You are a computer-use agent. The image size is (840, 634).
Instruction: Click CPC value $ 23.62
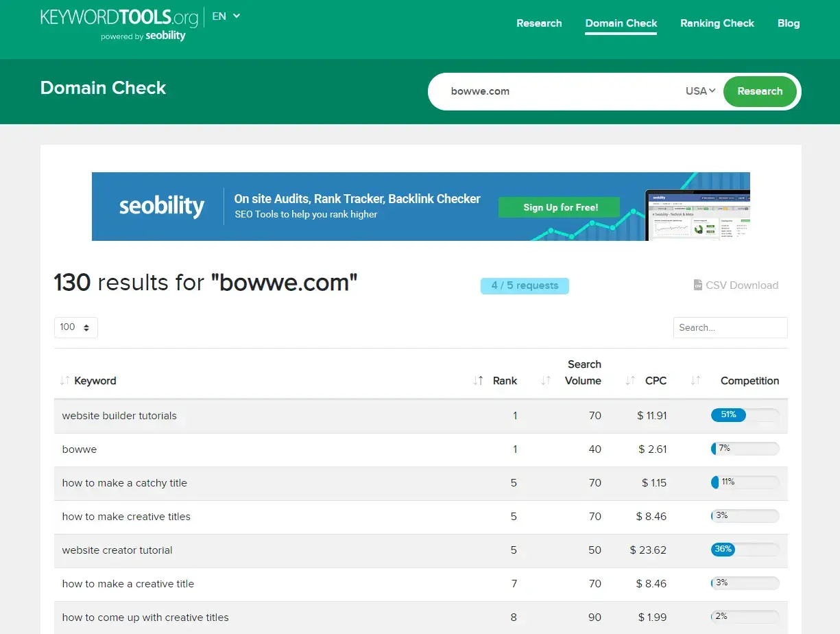(648, 550)
